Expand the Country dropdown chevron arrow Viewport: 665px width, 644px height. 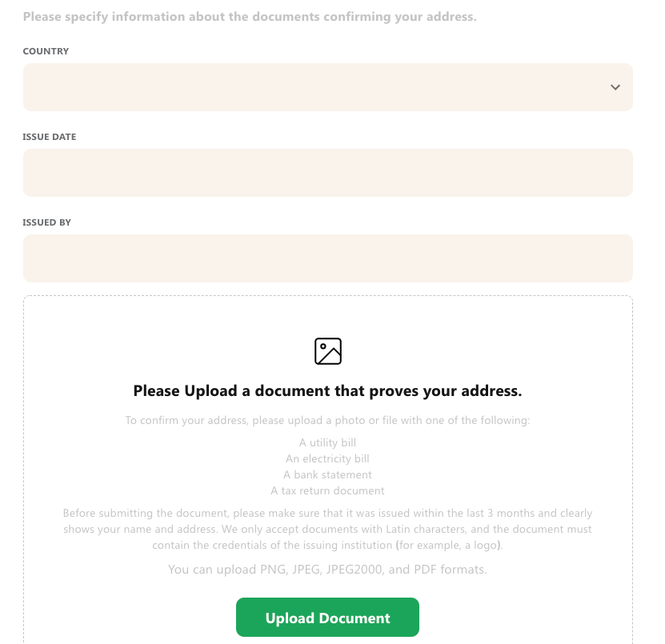pos(615,87)
